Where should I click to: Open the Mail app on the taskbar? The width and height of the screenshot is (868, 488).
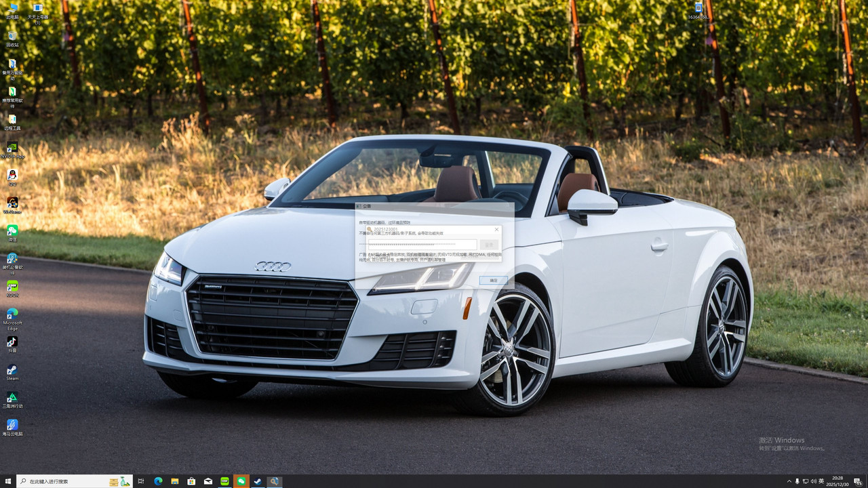[208, 481]
